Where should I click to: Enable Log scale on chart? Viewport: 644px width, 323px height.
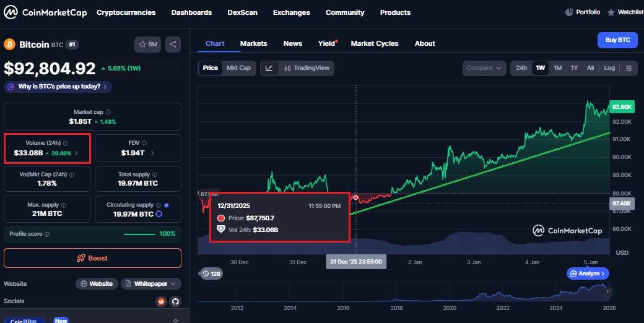click(x=609, y=68)
